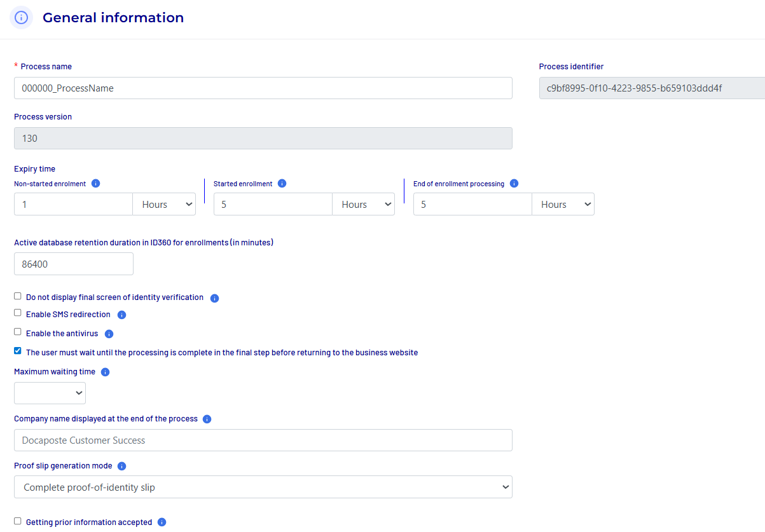The image size is (765, 532).
Task: Click info icon for Proof slip generation mode
Action: 121,466
